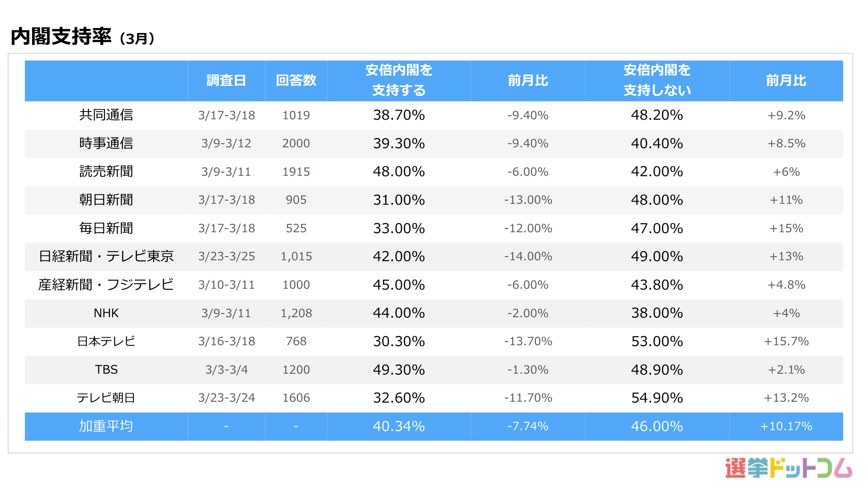Viewport: 868px width, 488px height.
Task: Click the 産経新聞・フジテレビ row label
Action: [106, 285]
